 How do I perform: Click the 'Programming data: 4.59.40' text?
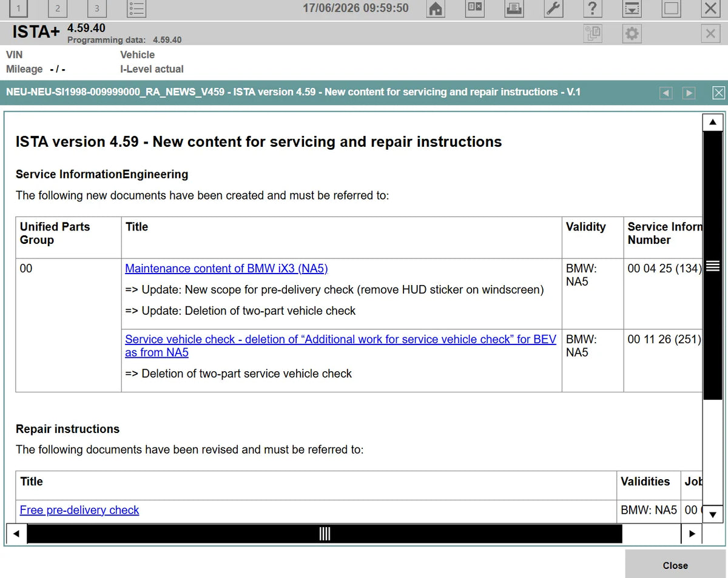coord(124,40)
